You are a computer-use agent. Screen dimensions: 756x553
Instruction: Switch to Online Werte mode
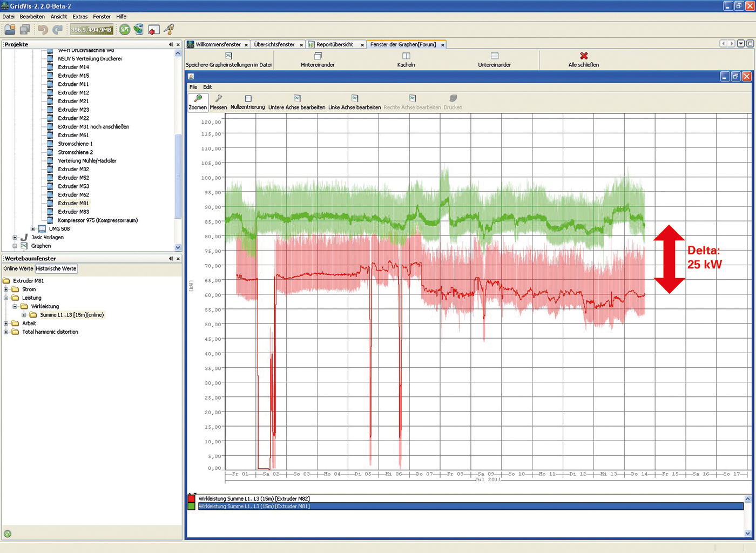pos(18,268)
